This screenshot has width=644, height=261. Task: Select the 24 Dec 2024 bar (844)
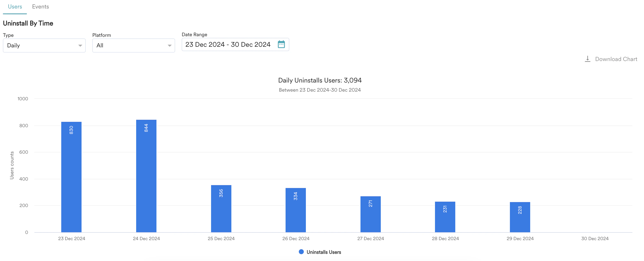(x=146, y=176)
